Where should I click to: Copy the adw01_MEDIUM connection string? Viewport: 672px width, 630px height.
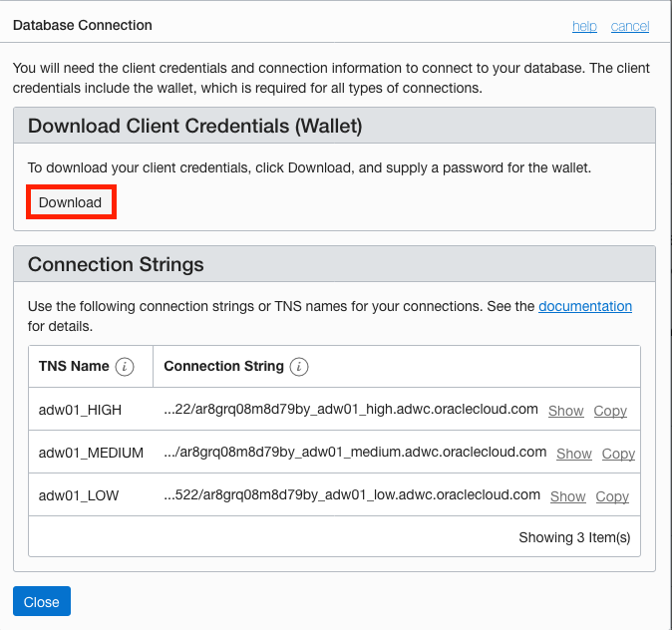point(618,454)
